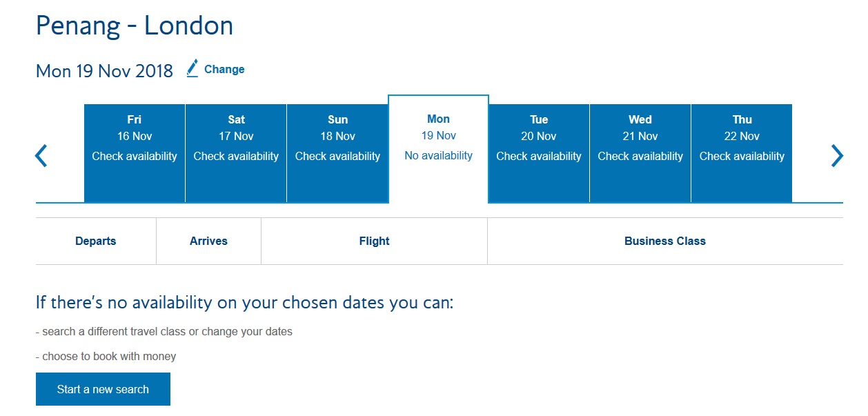This screenshot has width=868, height=416.
Task: Click the Departs column header
Action: (x=96, y=241)
